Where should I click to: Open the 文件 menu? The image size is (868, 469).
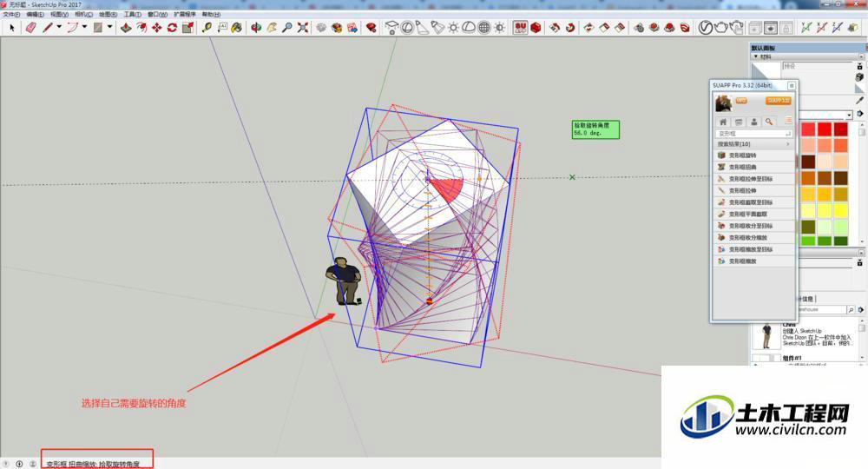(x=11, y=15)
